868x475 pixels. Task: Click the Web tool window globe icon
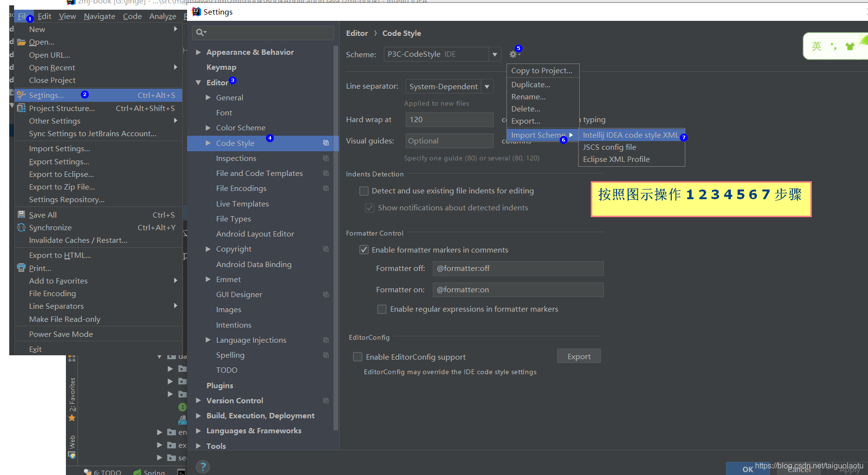point(72,456)
